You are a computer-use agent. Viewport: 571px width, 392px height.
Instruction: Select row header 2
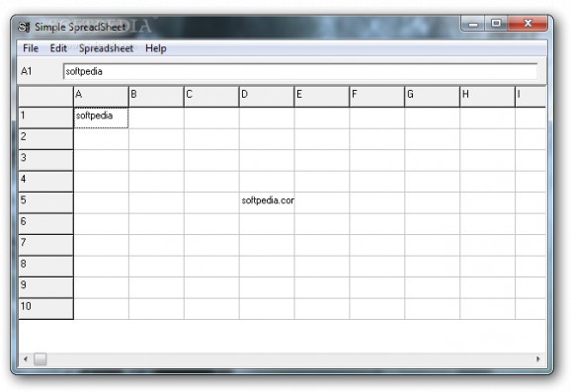tap(45, 139)
